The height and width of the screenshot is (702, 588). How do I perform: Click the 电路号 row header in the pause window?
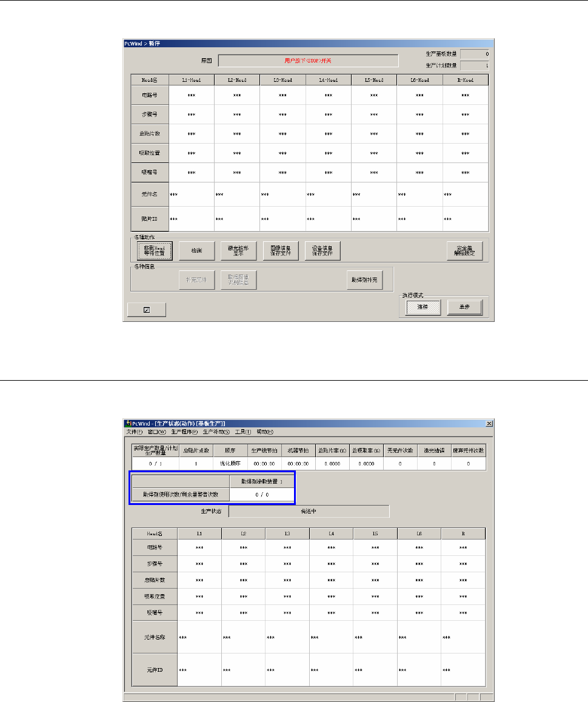[150, 95]
